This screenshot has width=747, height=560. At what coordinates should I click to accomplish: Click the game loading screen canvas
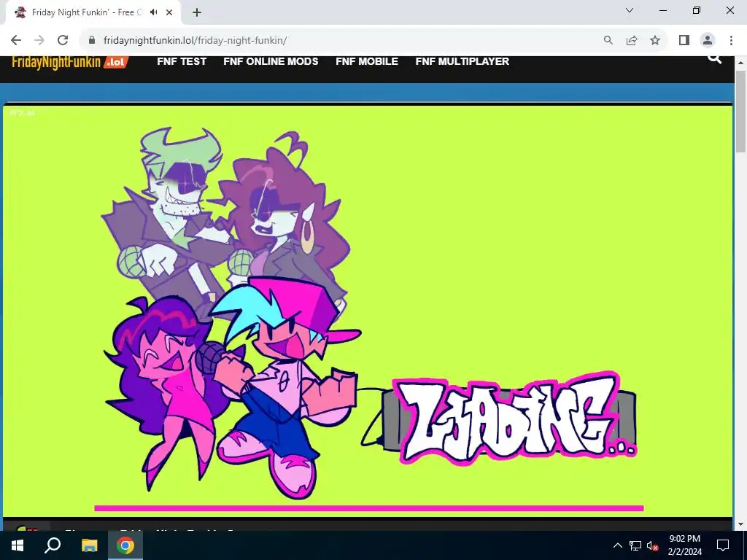pyautogui.click(x=368, y=311)
